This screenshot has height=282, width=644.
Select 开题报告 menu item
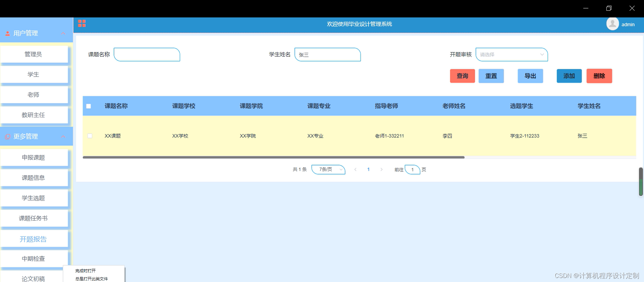34,239
